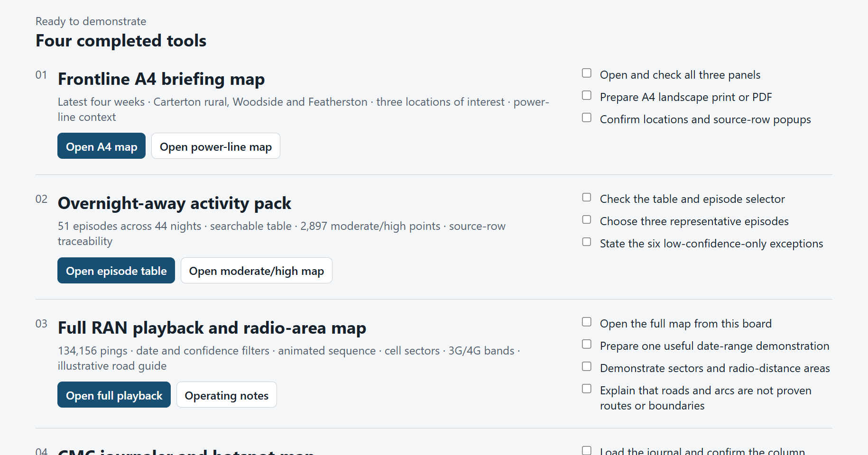The height and width of the screenshot is (455, 868).
Task: Select the 'Frontline A4 briefing map' heading
Action: pyautogui.click(x=161, y=79)
